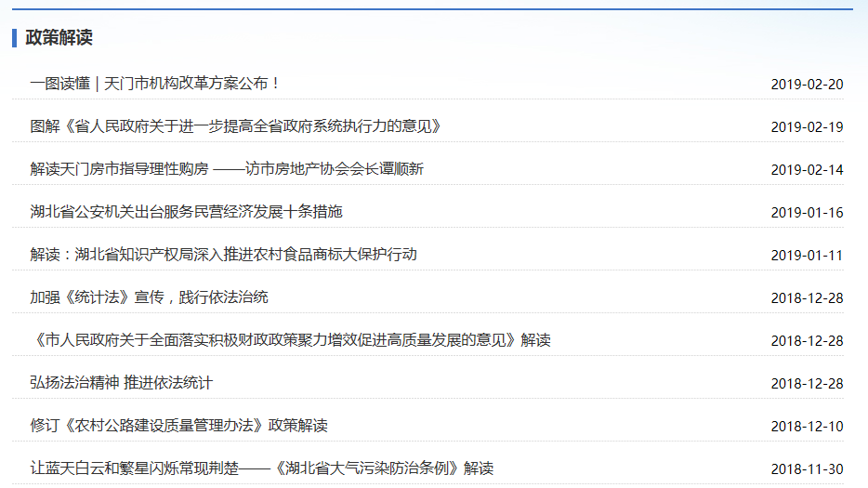Click the 政策解读 section heading

coord(59,38)
